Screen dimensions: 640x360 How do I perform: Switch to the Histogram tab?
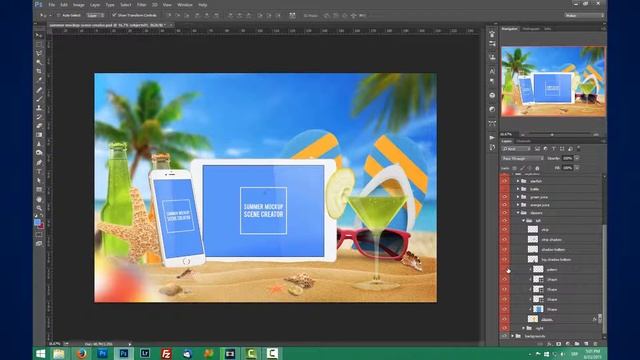click(x=531, y=29)
